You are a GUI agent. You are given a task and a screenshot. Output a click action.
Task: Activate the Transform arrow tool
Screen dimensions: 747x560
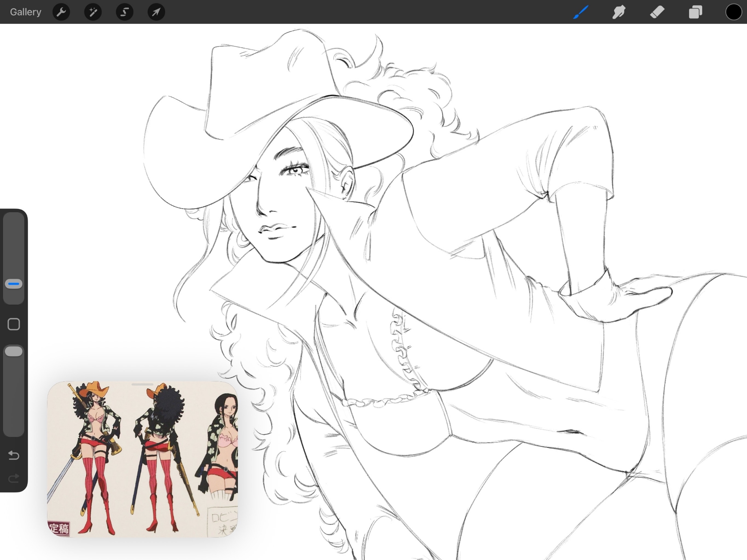pyautogui.click(x=156, y=12)
